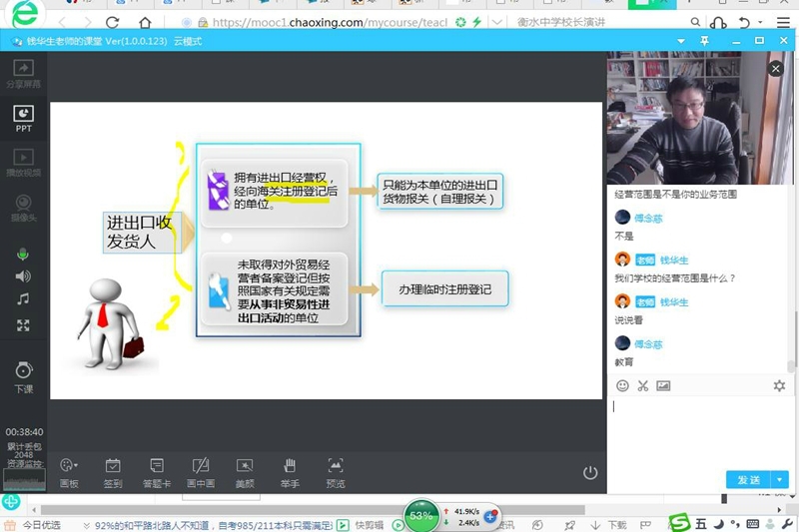The height and width of the screenshot is (532, 799).
Task: Reload the page with browser refresh icon
Action: coord(113,22)
